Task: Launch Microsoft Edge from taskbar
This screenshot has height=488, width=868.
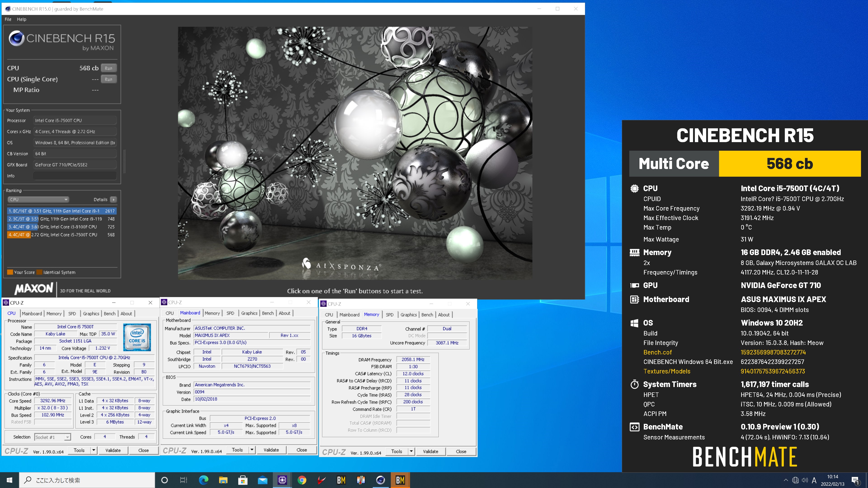Action: [x=203, y=480]
